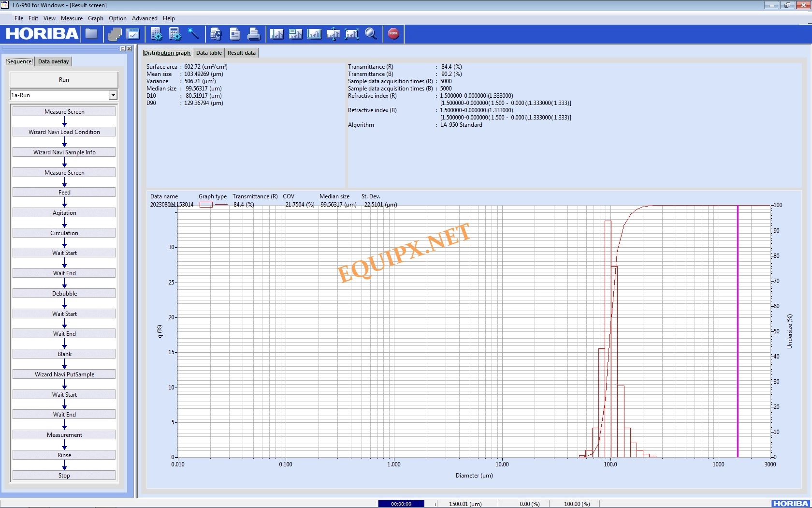Click the magenta vertical cursor line

(738, 331)
